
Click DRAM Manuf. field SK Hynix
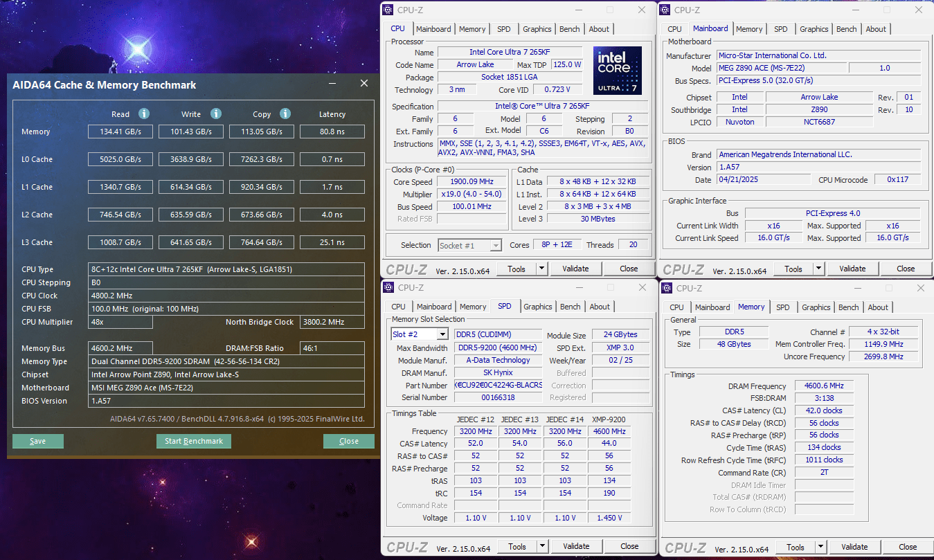click(x=498, y=372)
